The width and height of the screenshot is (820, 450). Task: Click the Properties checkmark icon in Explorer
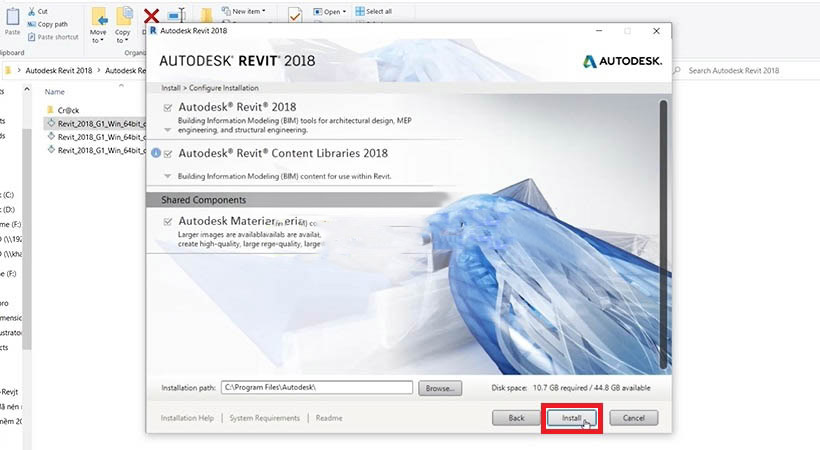295,16
